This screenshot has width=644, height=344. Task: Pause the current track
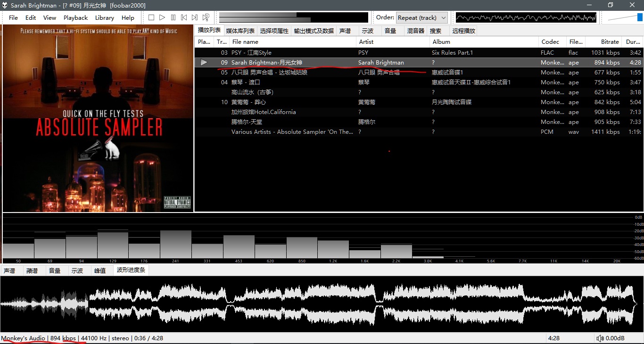tap(173, 17)
